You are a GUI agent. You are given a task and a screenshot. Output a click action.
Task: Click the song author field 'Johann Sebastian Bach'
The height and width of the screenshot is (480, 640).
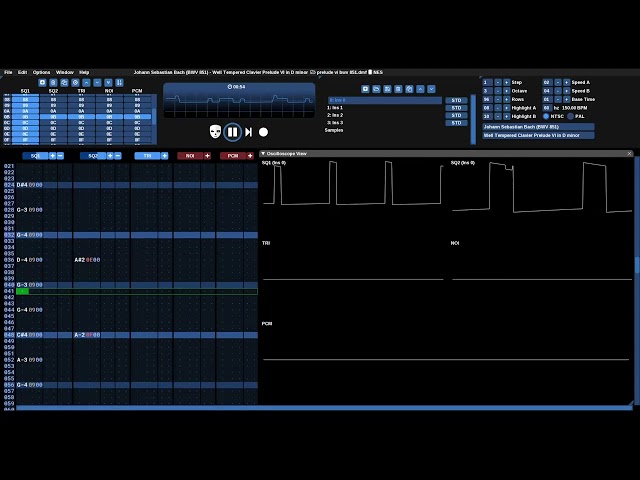(x=538, y=127)
